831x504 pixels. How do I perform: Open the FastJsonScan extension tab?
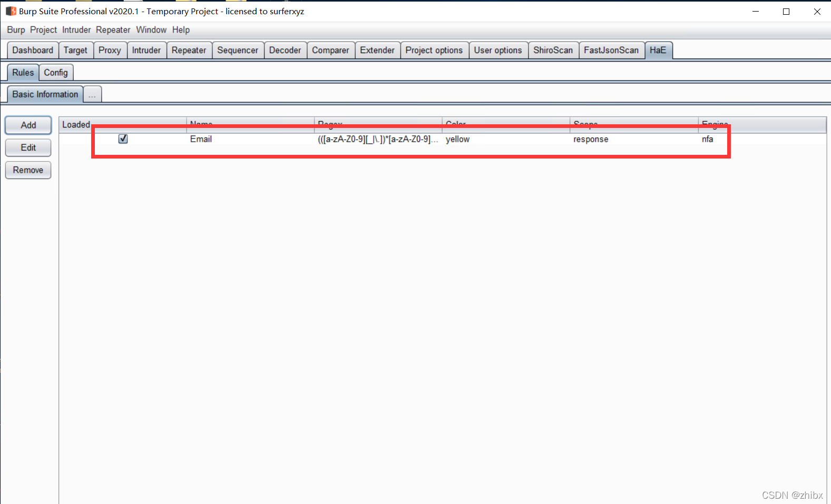[x=611, y=50]
